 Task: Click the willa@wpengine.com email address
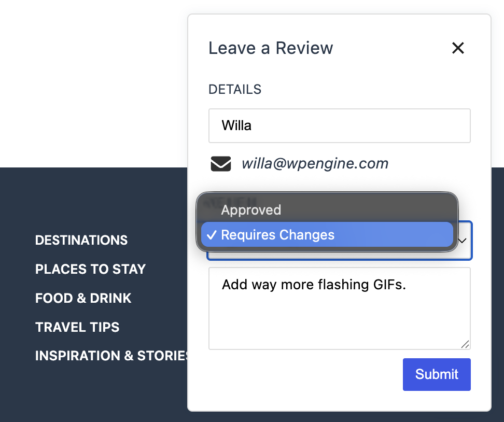(315, 164)
